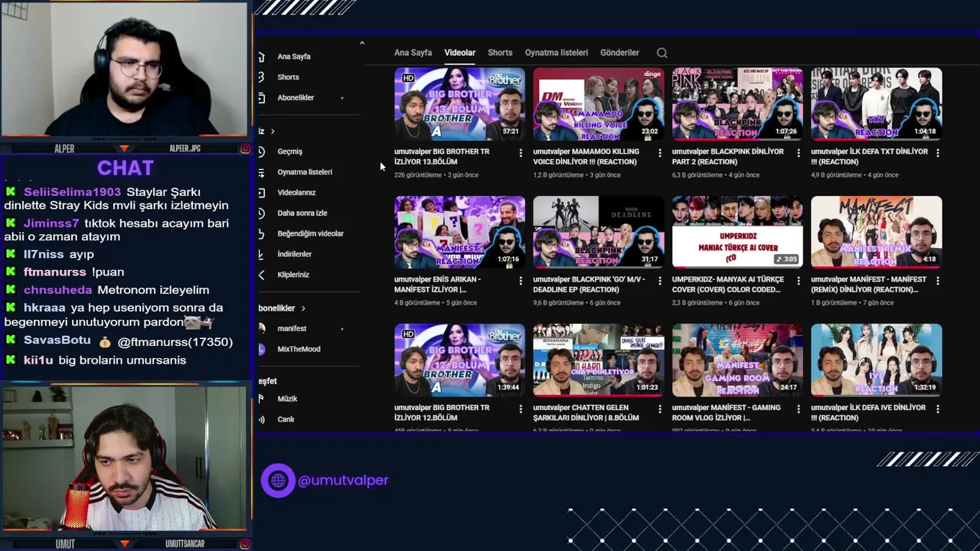980x551 pixels.
Task: Open options for UMPERKIDZ AI cover video
Action: tap(799, 281)
